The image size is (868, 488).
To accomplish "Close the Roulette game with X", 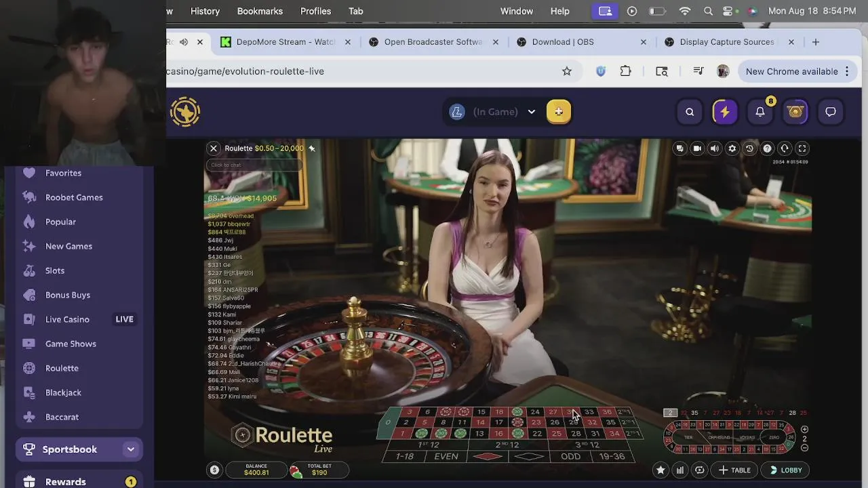I will click(x=214, y=148).
